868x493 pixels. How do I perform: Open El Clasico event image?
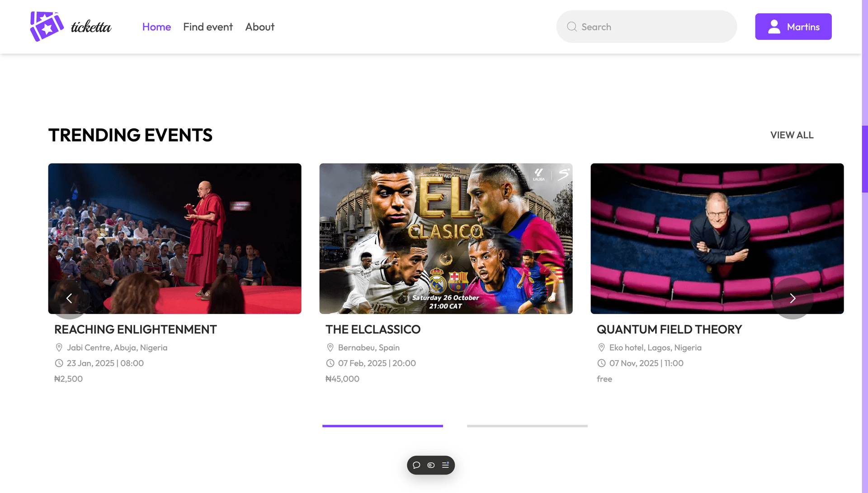pyautogui.click(x=446, y=239)
